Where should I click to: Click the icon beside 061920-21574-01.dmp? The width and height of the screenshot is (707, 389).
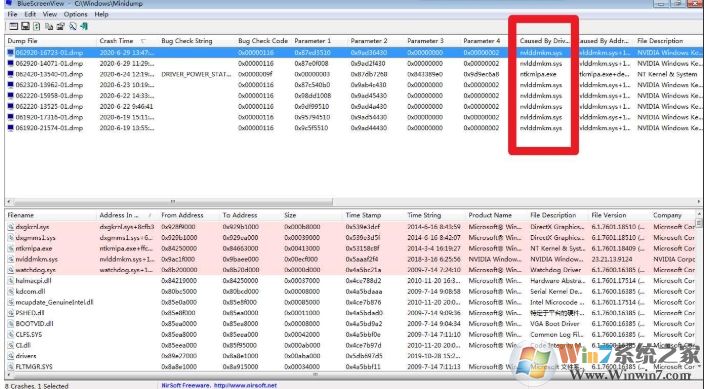coord(10,128)
